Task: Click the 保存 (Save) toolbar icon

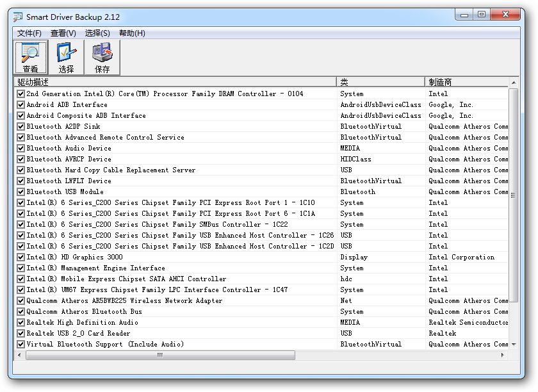Action: (102, 57)
